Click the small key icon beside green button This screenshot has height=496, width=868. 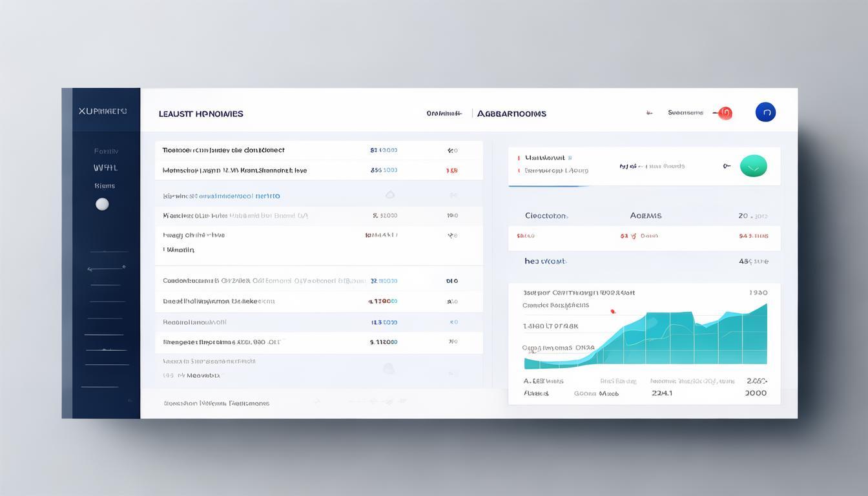click(x=727, y=166)
